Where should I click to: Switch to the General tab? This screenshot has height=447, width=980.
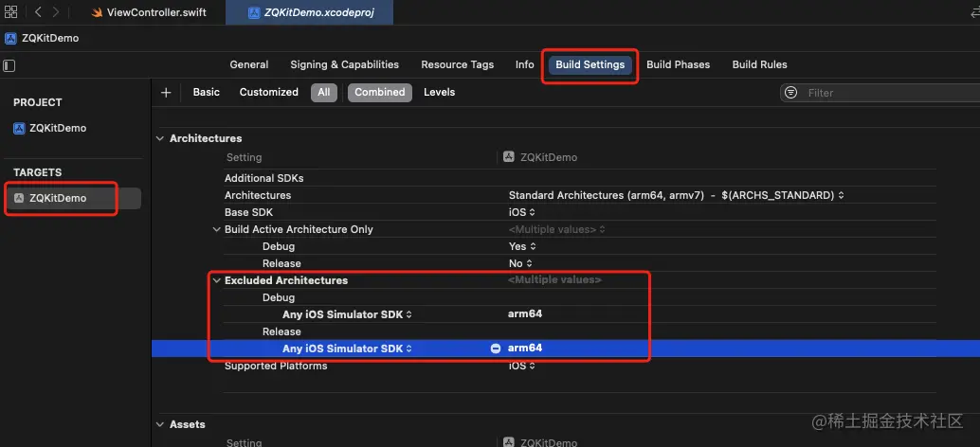248,64
